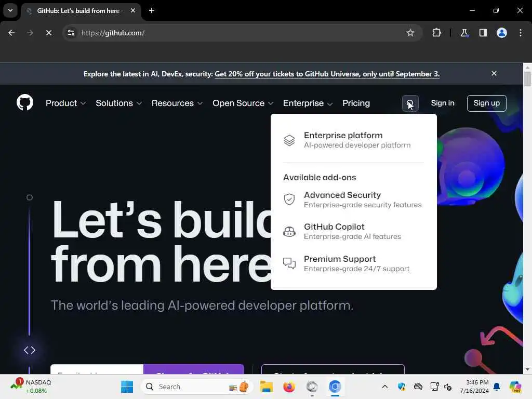The image size is (532, 399).
Task: Open the Windows Start menu
Action: pyautogui.click(x=127, y=387)
